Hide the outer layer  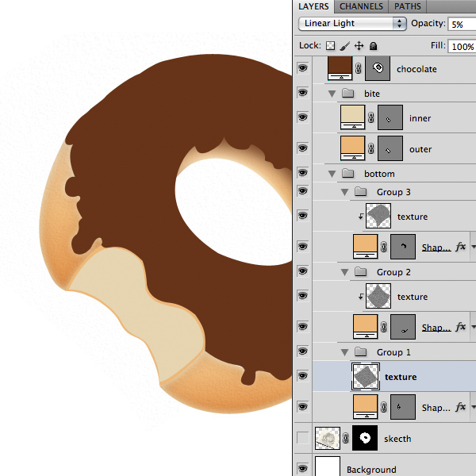click(x=302, y=148)
